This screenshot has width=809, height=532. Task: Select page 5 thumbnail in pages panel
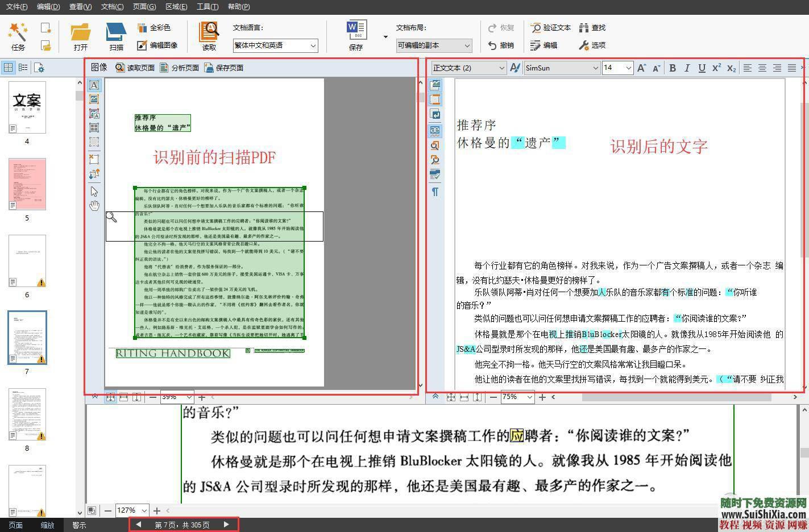click(26, 184)
